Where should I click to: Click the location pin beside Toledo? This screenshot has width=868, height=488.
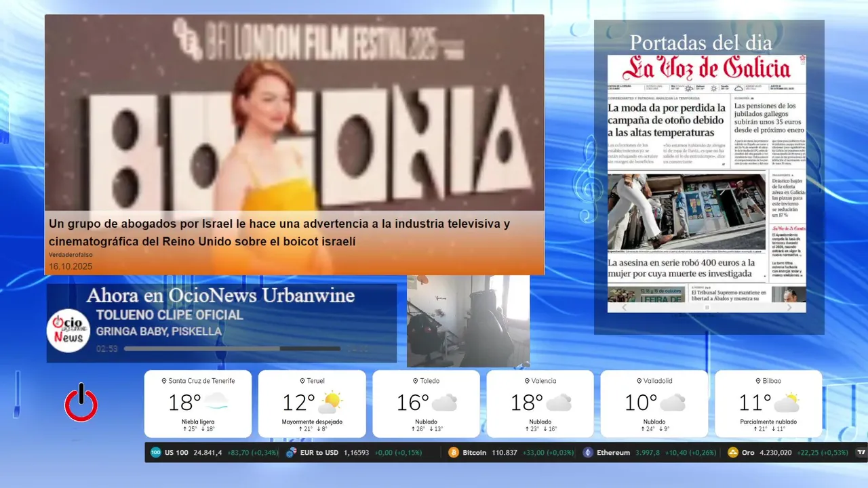[x=416, y=381]
